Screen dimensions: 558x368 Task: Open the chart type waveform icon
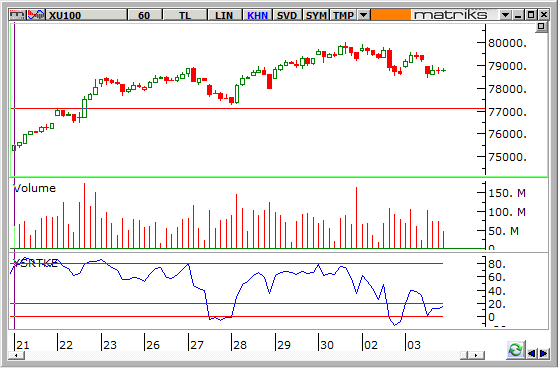[x=36, y=15]
